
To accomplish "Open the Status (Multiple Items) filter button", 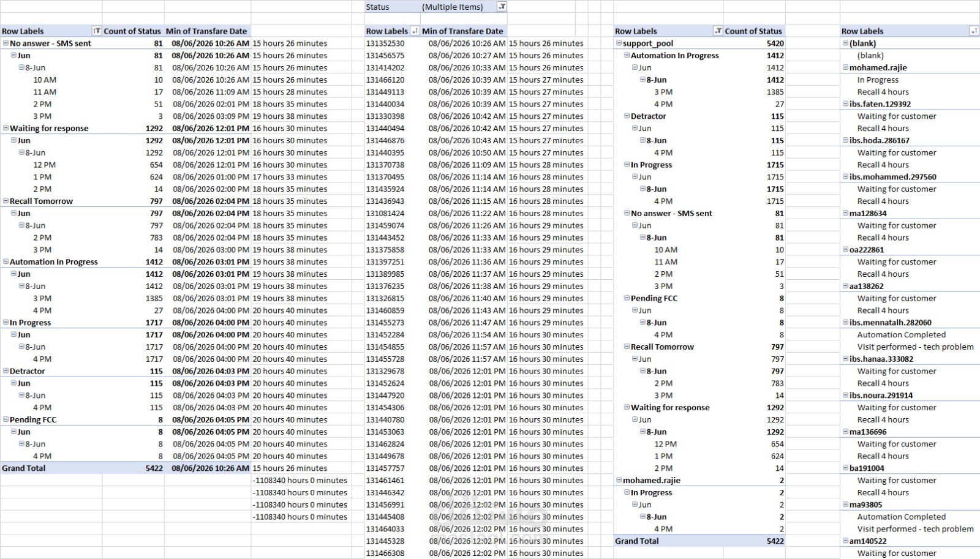I will coord(502,7).
